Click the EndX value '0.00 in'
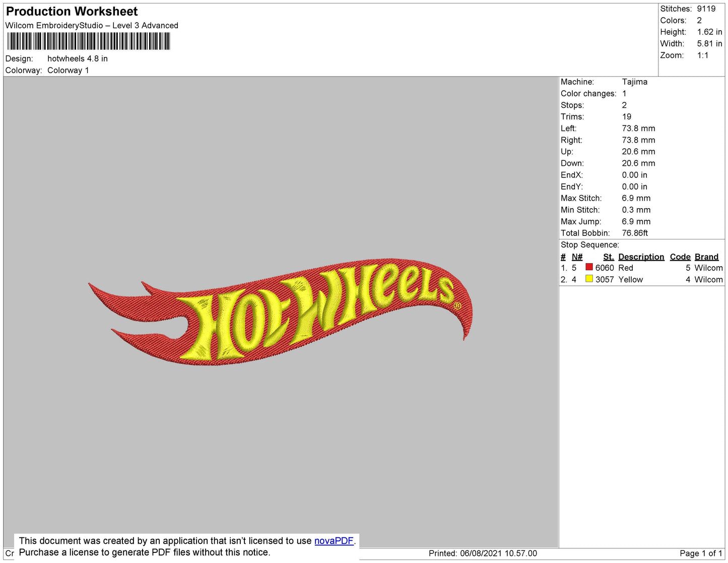Viewport: 728px width, 563px height. point(634,175)
